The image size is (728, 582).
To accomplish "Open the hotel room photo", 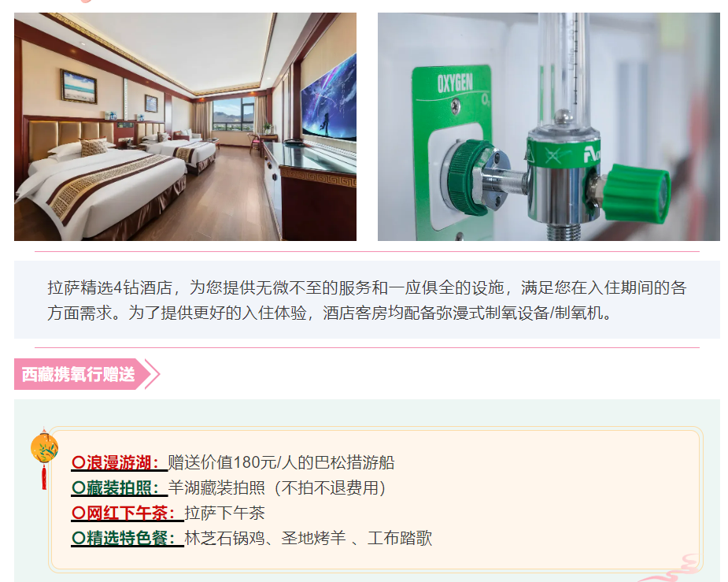I will [185, 126].
